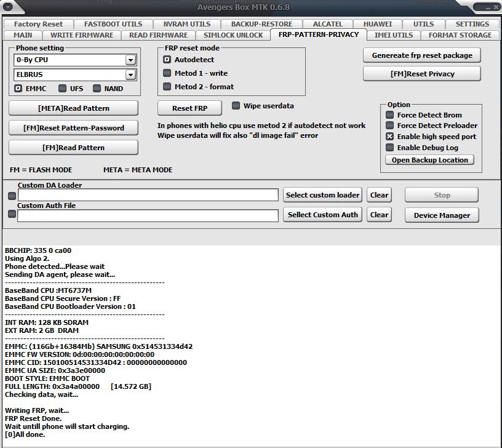The width and height of the screenshot is (502, 448).
Task: Focus the Custom Auth File input field
Action: click(x=148, y=215)
